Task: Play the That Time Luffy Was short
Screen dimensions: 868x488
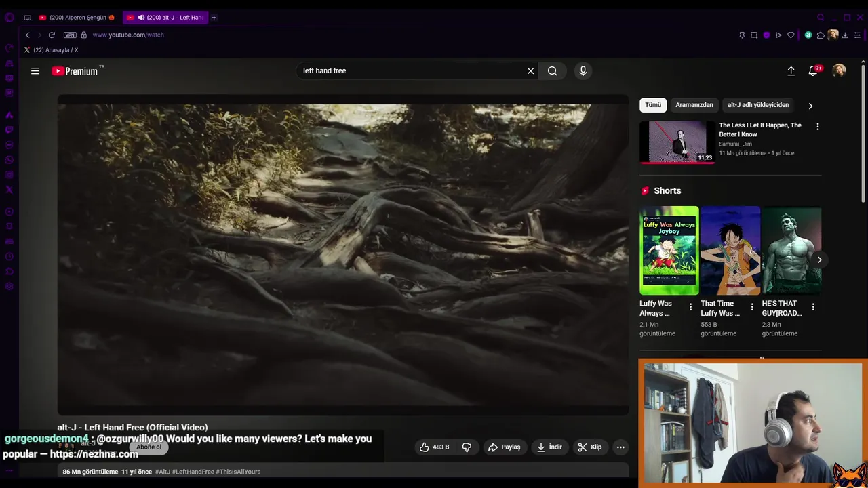Action: point(730,251)
